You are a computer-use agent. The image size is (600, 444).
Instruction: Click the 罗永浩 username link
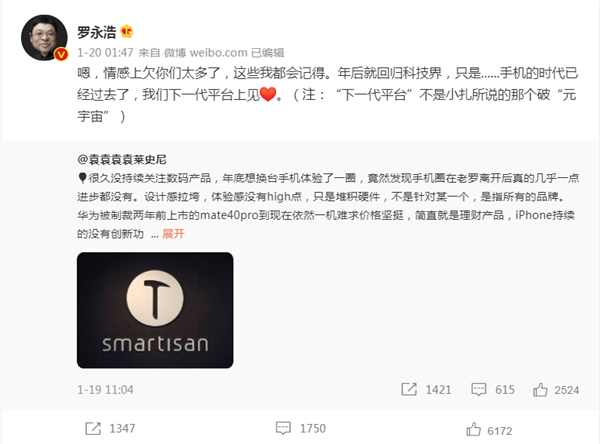click(x=96, y=32)
